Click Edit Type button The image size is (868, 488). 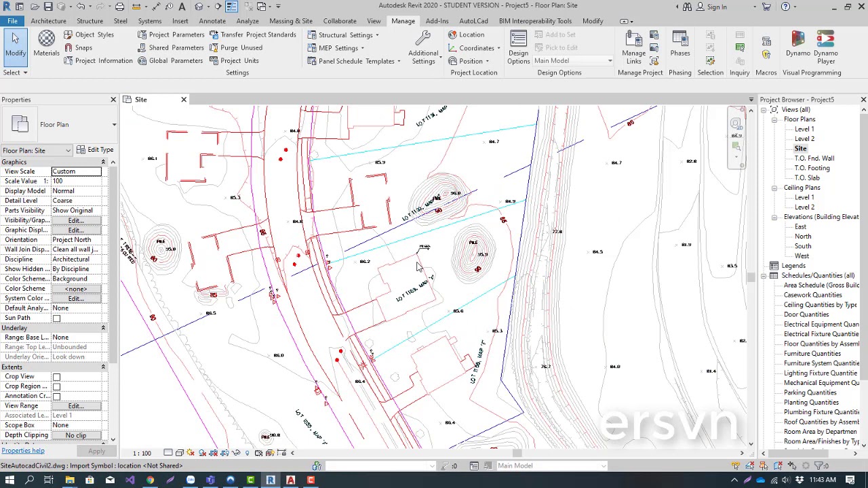tap(95, 150)
